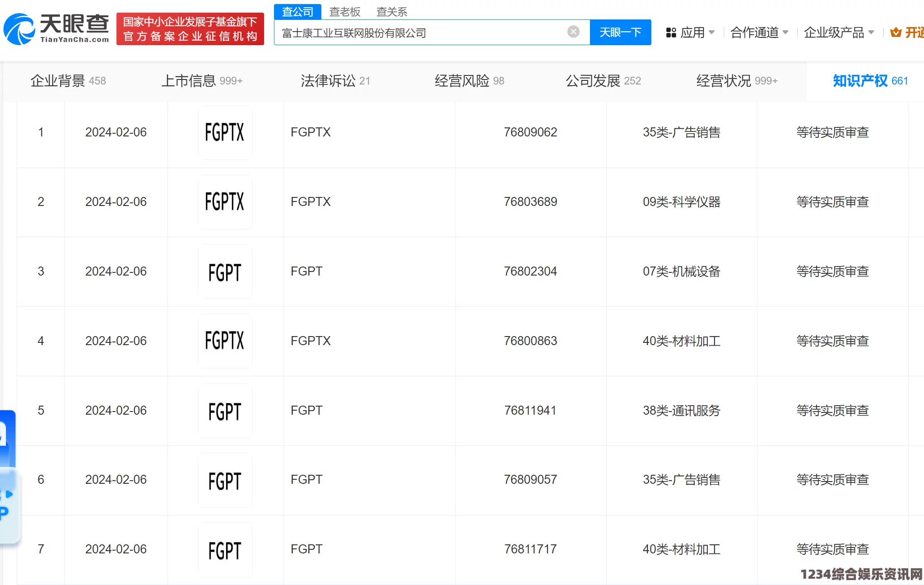Viewport: 924px width, 585px height.
Task: Expand the 合作通道 dropdown
Action: (x=759, y=33)
